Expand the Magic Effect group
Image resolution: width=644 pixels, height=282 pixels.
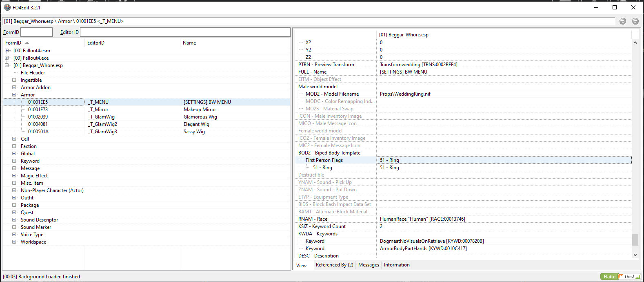pos(14,176)
